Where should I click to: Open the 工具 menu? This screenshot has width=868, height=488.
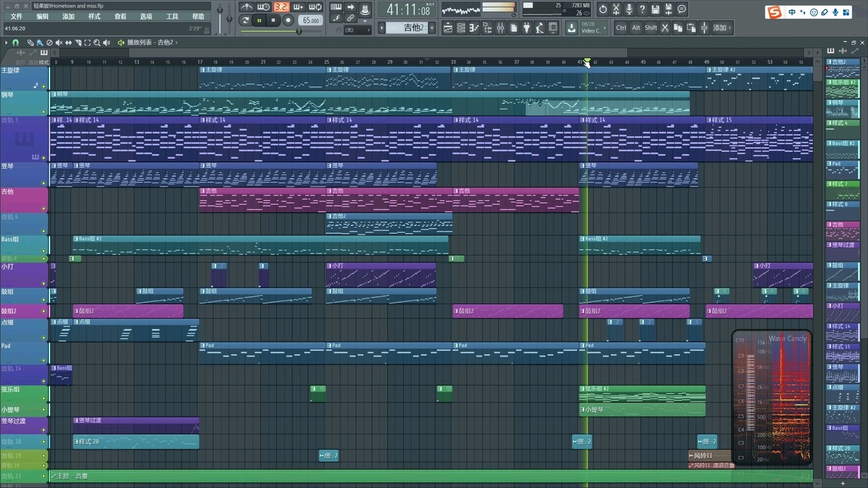[x=172, y=16]
